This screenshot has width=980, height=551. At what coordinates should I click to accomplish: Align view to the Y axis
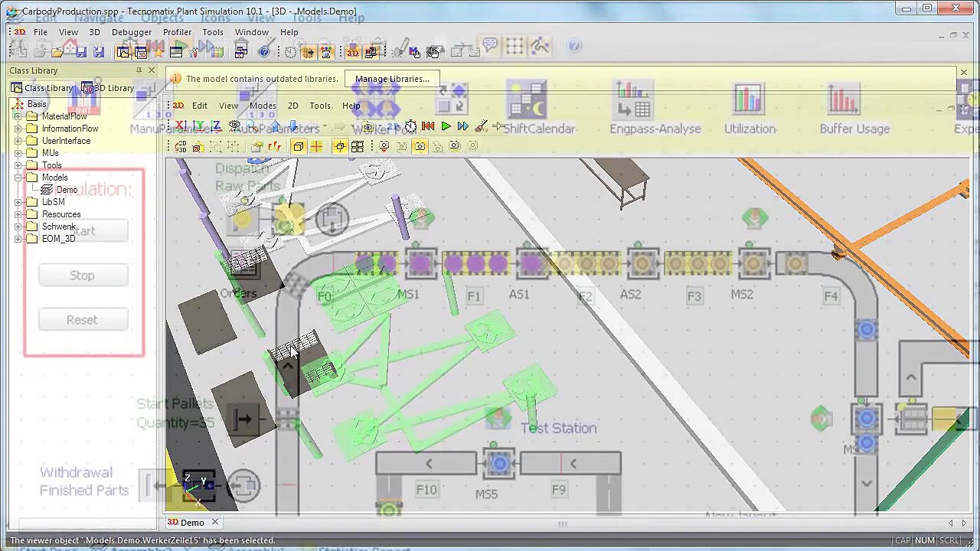pyautogui.click(x=198, y=126)
